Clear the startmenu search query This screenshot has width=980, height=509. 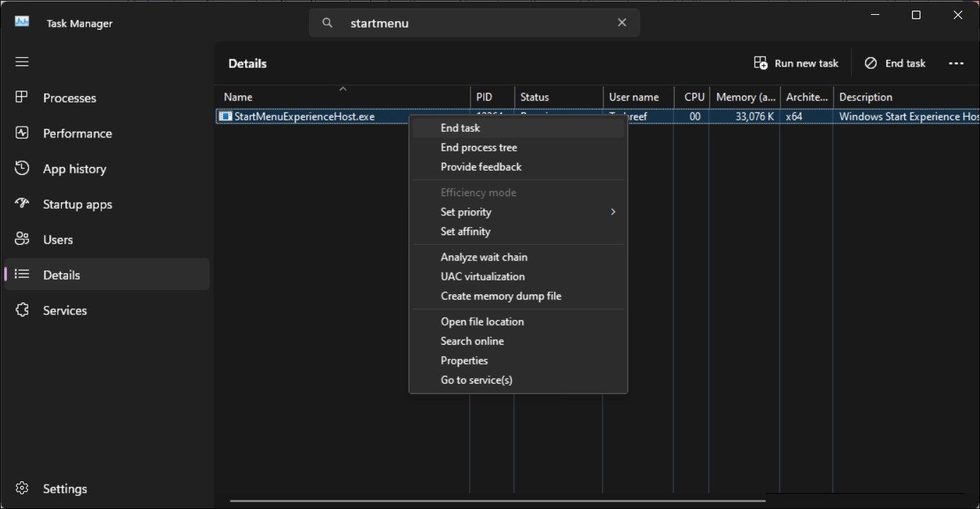pos(621,22)
